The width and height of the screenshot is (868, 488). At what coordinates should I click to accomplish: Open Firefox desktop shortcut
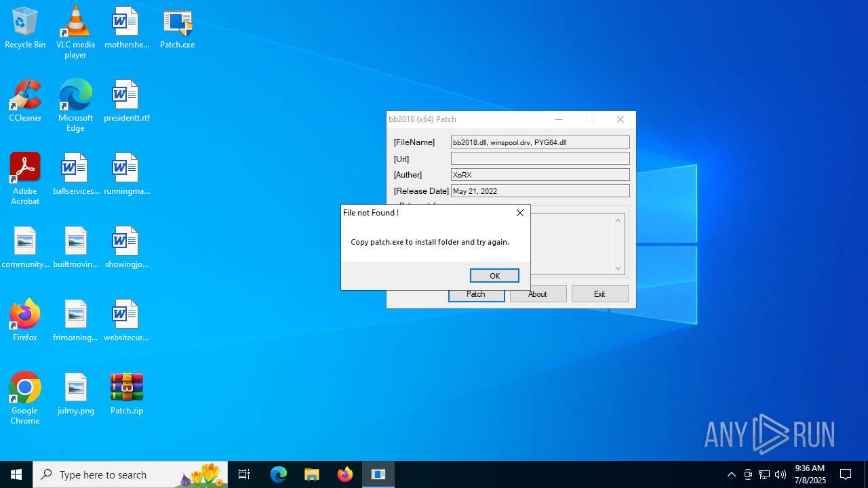25,321
